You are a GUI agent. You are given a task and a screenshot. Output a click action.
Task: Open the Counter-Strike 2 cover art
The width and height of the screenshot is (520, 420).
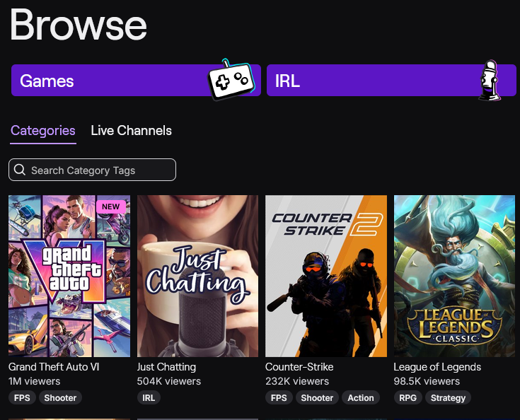326,276
